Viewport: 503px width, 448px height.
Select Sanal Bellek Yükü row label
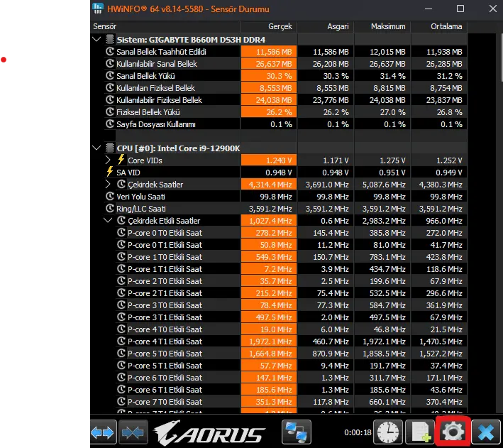click(x=145, y=76)
